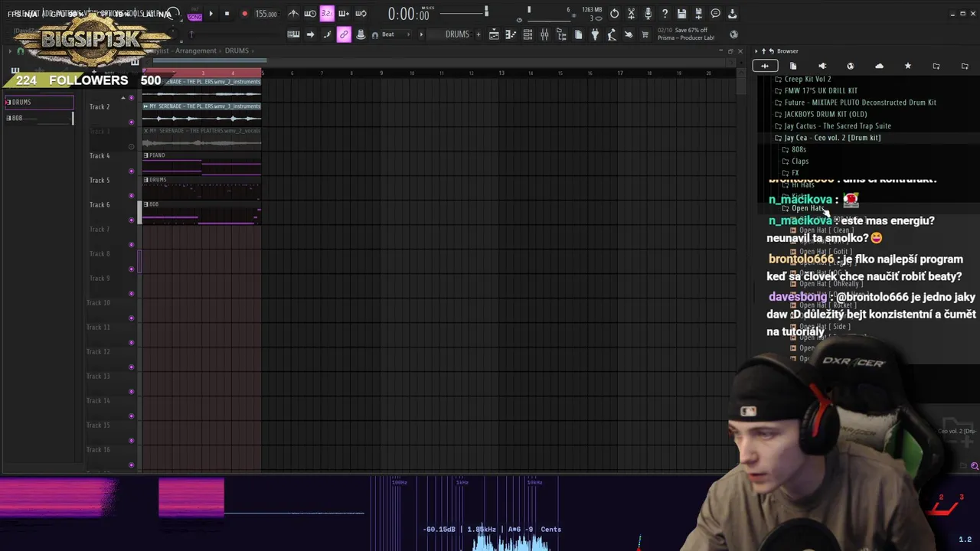Screen dimensions: 980x551
Task: Select the 808 pattern in picker
Action: pyautogui.click(x=38, y=118)
